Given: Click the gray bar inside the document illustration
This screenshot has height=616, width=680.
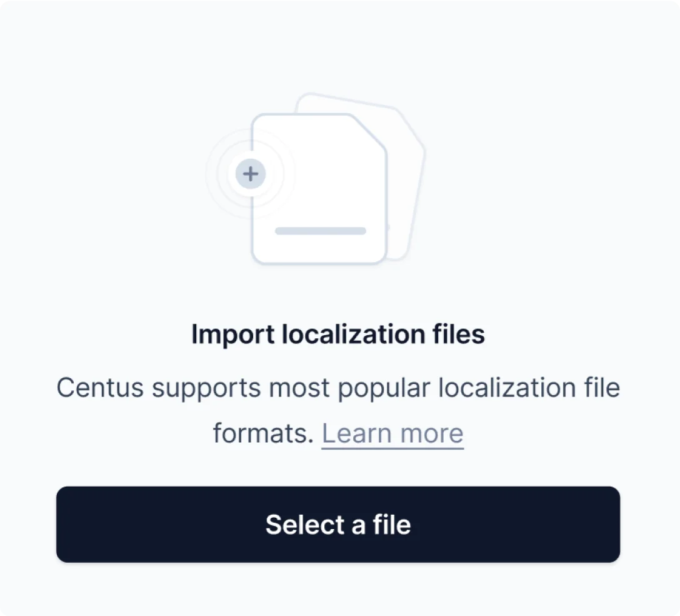Looking at the screenshot, I should click(x=320, y=230).
